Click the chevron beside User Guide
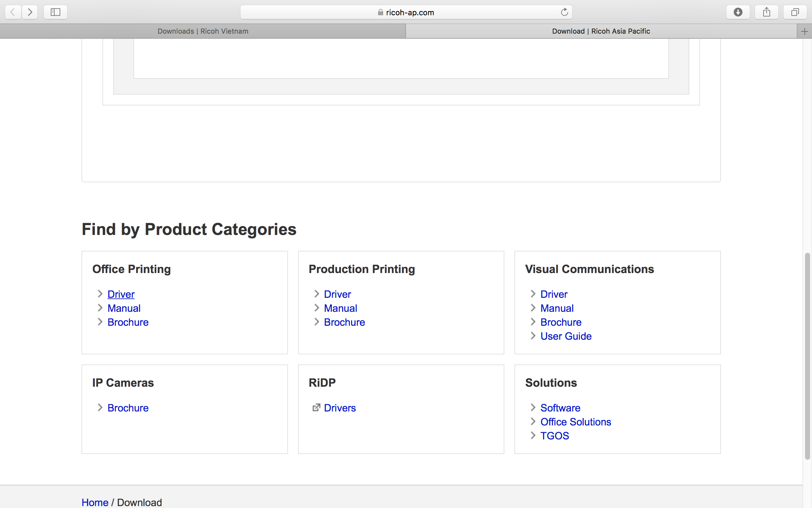Viewport: 812px width, 508px height. tap(533, 336)
